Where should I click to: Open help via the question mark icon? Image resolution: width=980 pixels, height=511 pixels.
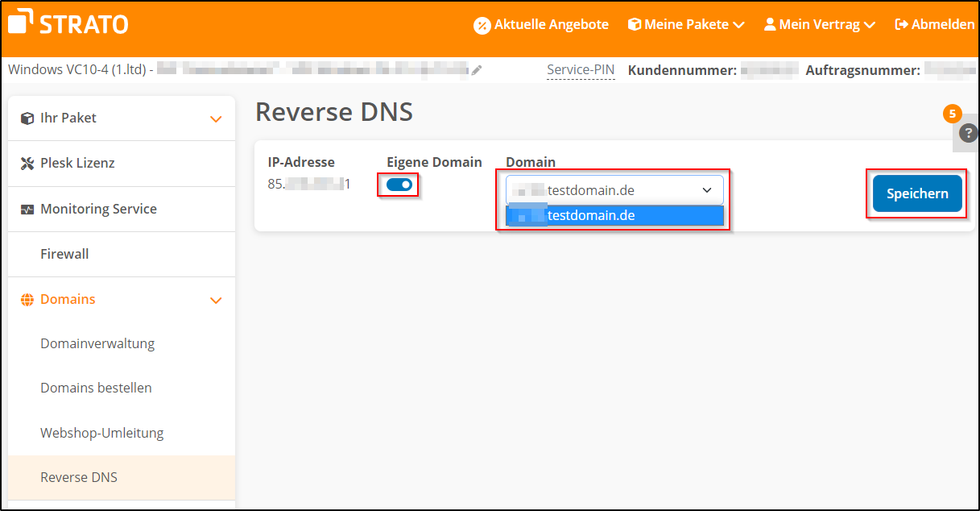[966, 133]
